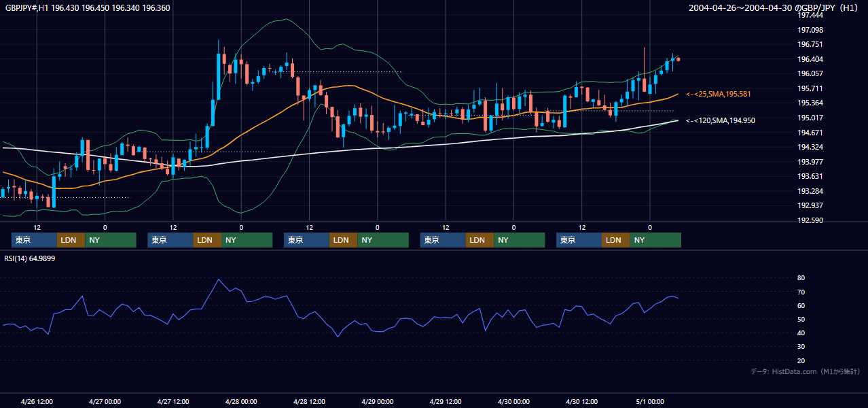868x408 pixels.
Task: Click the 4/28 00:00 date label
Action: click(x=241, y=401)
